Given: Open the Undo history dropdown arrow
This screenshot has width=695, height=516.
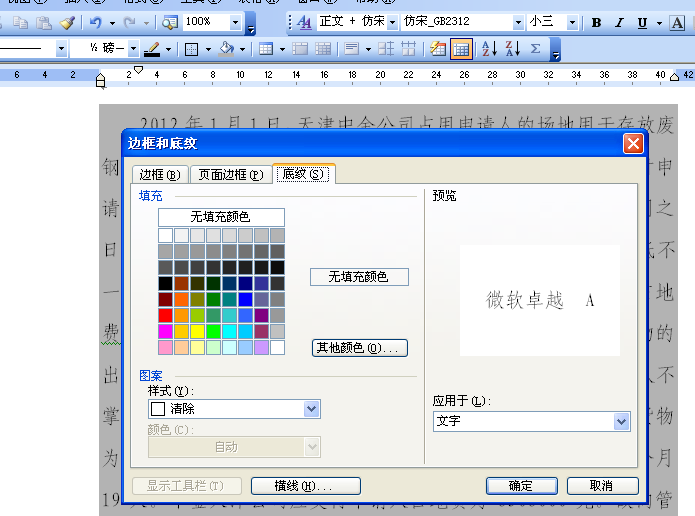Looking at the screenshot, I should click(112, 23).
